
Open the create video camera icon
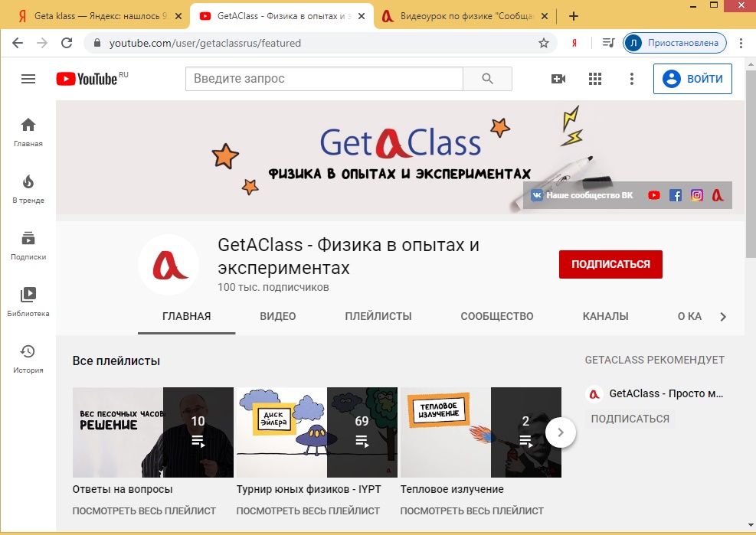558,79
